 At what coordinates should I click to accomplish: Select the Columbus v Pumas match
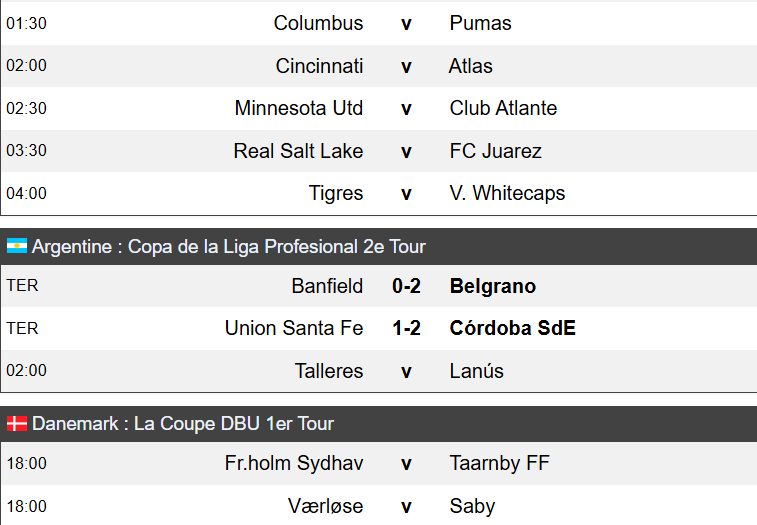tap(379, 23)
